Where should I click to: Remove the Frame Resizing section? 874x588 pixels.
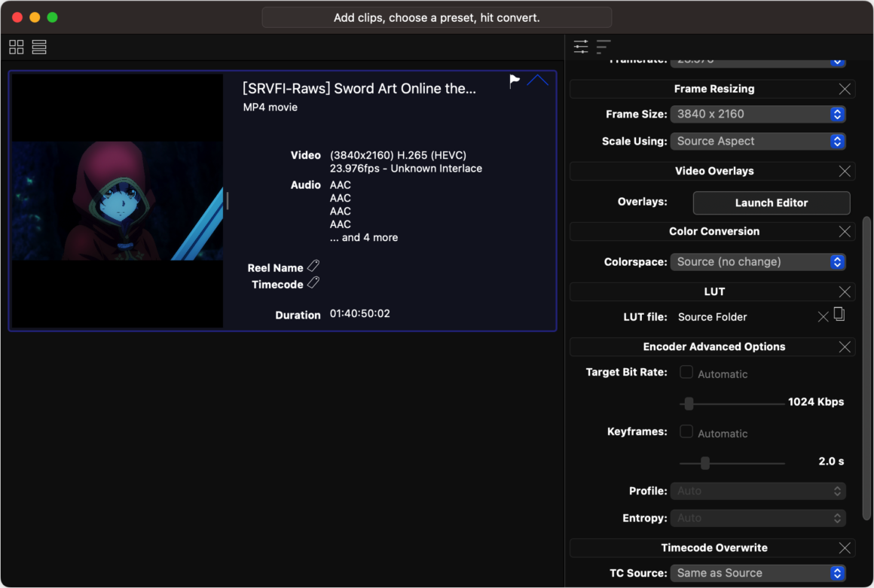pos(845,89)
